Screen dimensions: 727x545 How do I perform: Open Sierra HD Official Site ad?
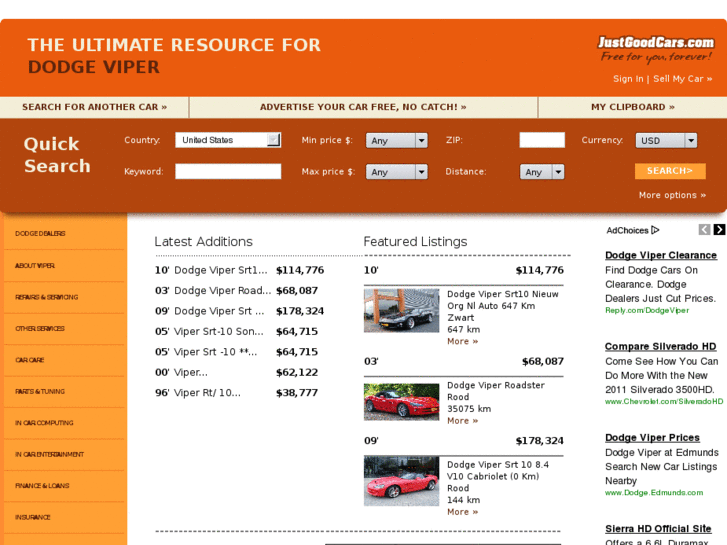coord(658,529)
